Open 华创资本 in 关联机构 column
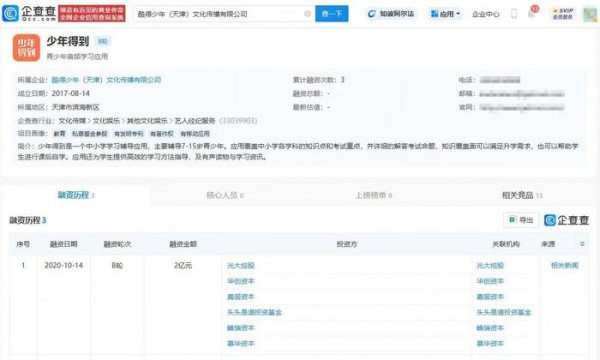This screenshot has width=600, height=360. point(490,281)
